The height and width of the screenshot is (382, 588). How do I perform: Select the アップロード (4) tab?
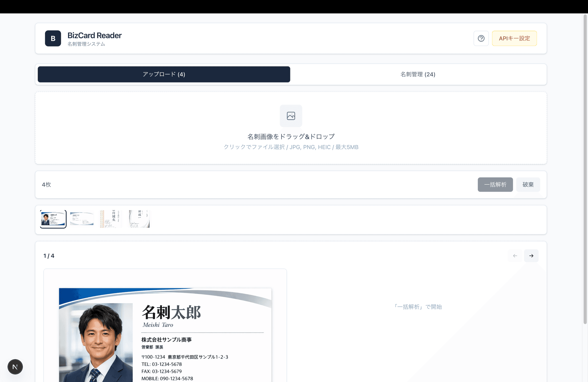[164, 74]
